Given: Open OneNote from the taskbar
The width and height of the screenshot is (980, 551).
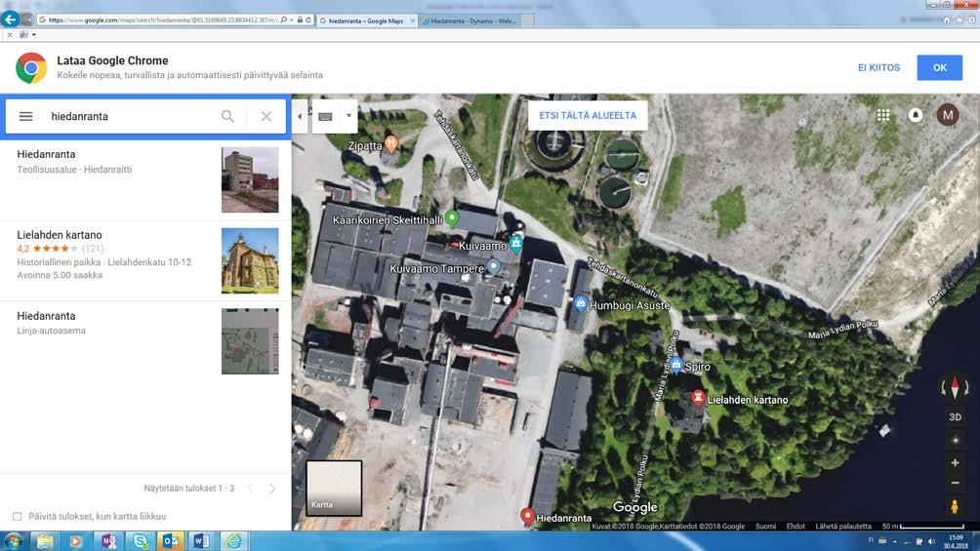Looking at the screenshot, I should point(108,541).
